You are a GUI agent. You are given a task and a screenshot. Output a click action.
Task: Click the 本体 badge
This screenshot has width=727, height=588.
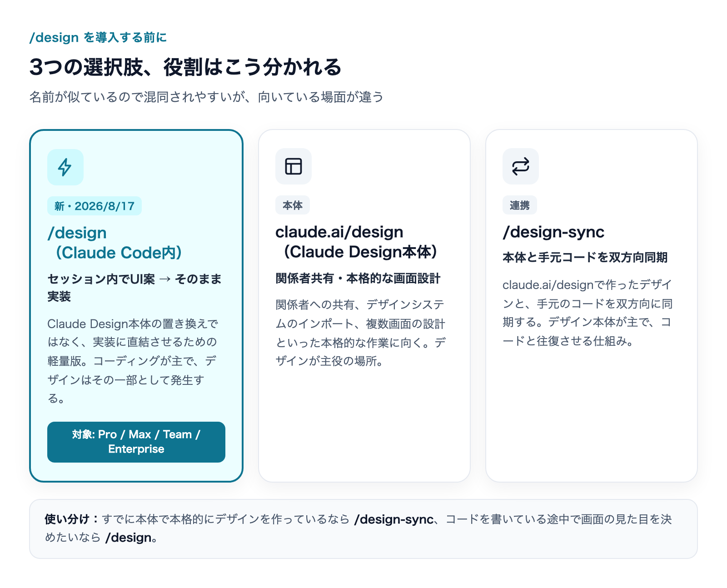pyautogui.click(x=293, y=205)
